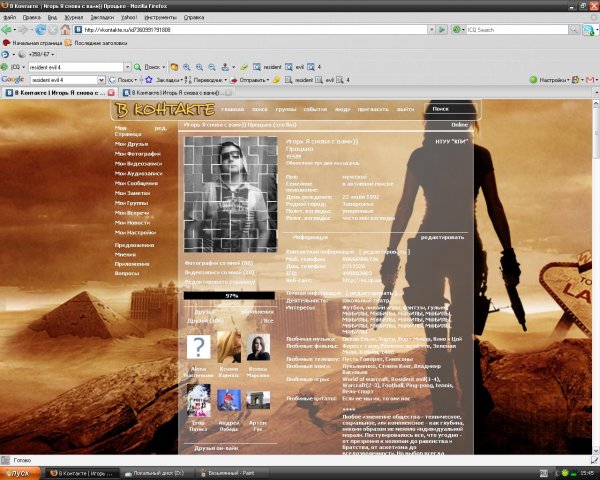This screenshot has width=600, height=480.
Task: Open the 'Локальный диск (D:)' taskbar window
Action: [158, 473]
